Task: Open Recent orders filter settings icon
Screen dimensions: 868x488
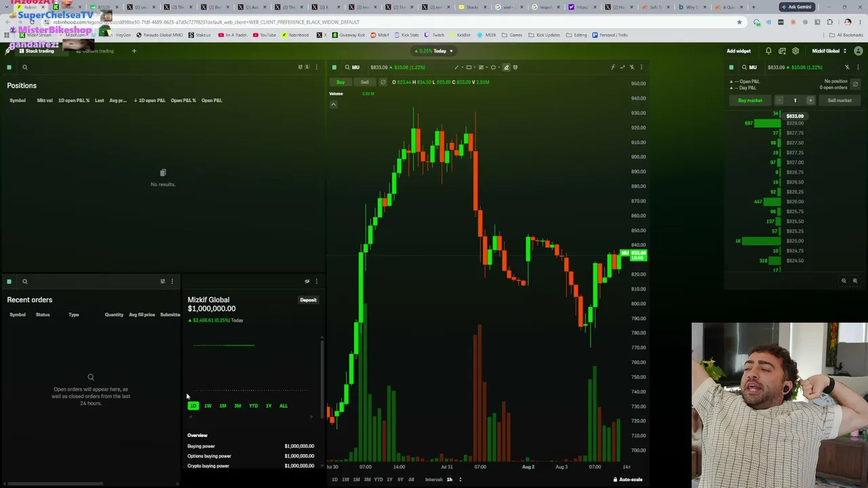Action: 162,281
